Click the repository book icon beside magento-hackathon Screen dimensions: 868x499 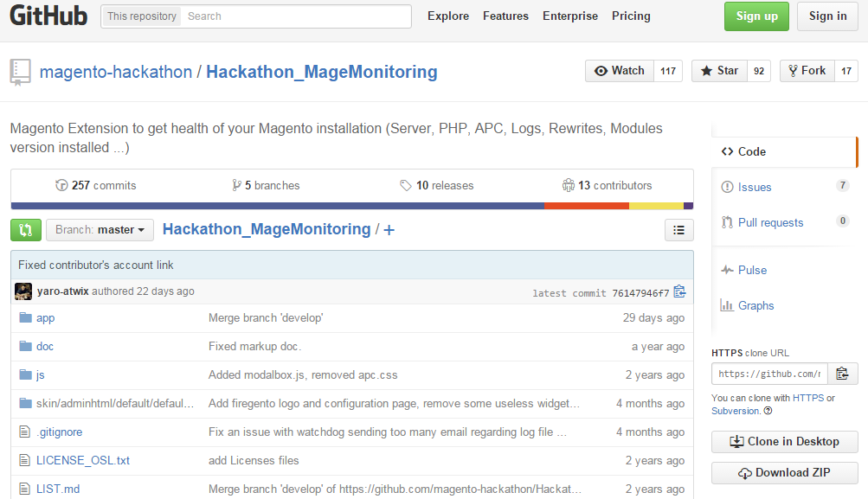click(20, 73)
